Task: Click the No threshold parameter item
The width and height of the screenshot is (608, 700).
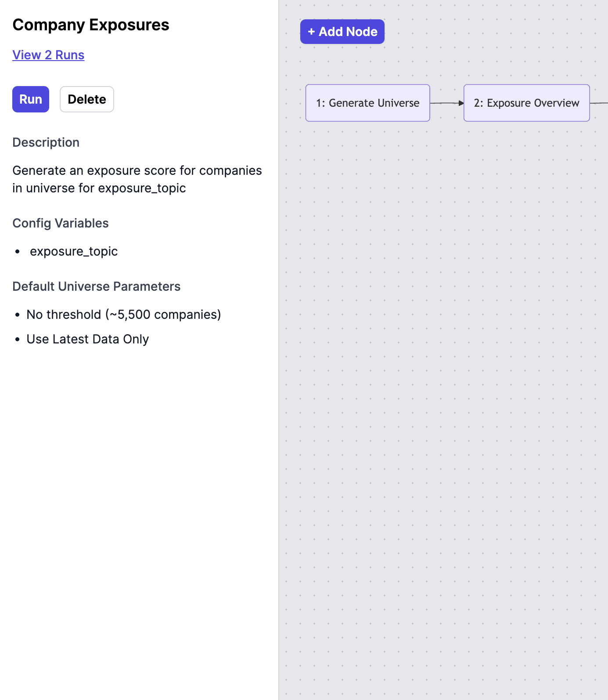Action: tap(124, 314)
